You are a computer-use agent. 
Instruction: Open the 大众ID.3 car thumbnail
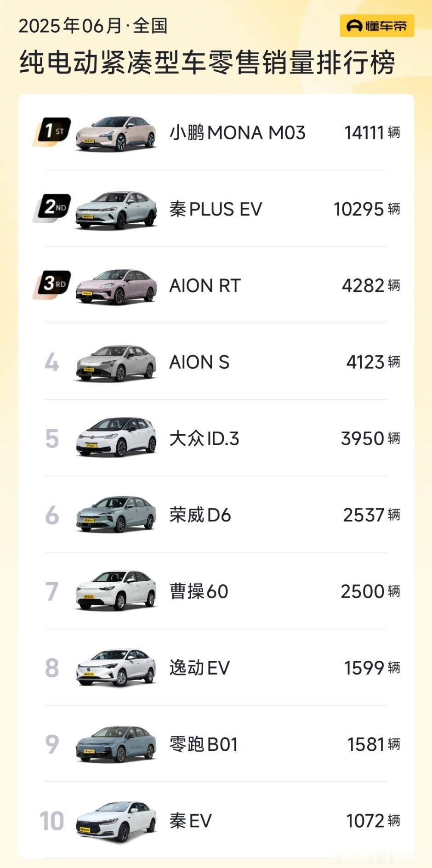coord(116,438)
